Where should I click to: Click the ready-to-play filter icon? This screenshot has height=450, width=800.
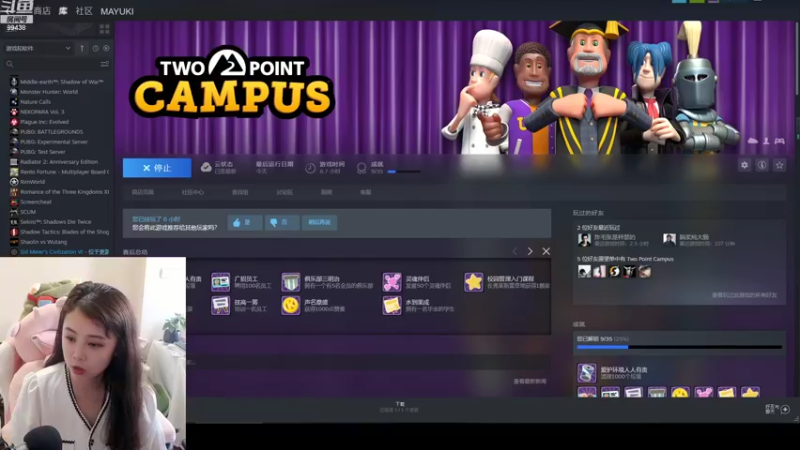(x=106, y=48)
